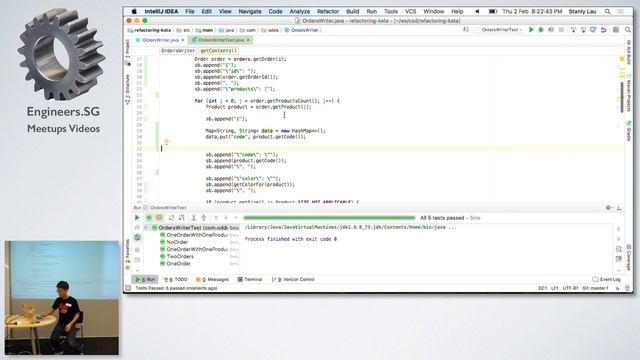Select the NoOrder test result
The image size is (640, 360).
pos(177,242)
